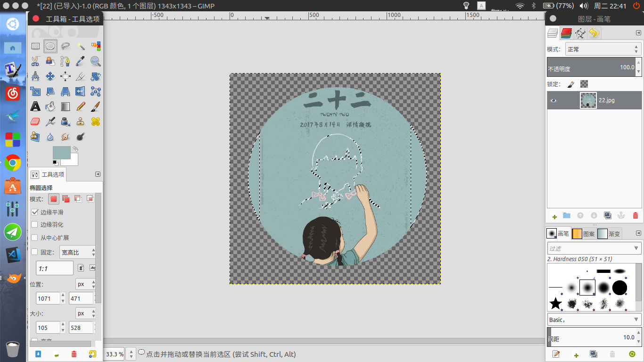The image size is (644, 362).
Task: Open Chrome from the Ubuntu dock
Action: tap(13, 163)
